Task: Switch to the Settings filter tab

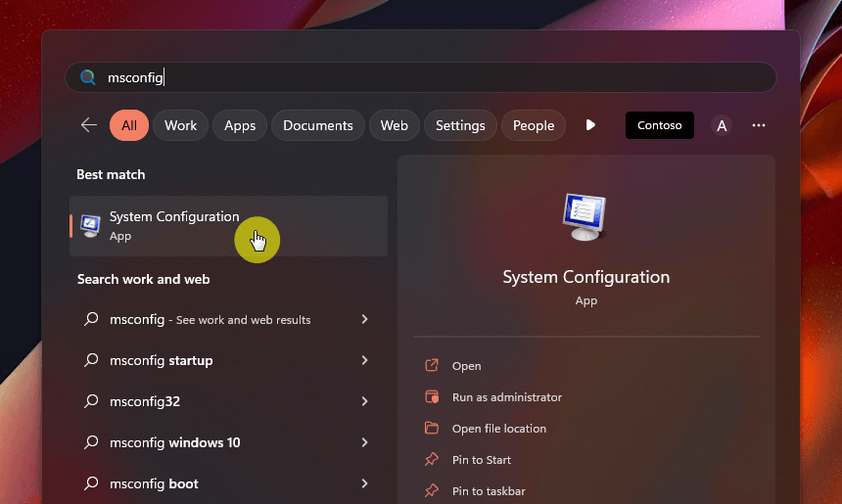Action: point(460,125)
